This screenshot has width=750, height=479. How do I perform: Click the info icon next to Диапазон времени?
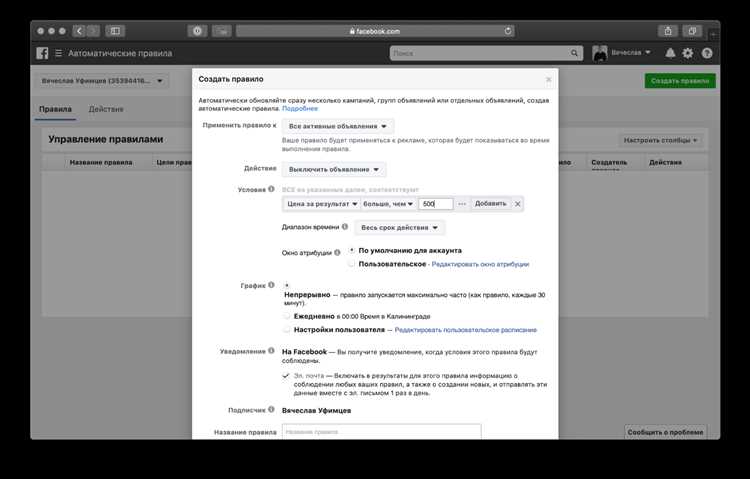pos(345,227)
